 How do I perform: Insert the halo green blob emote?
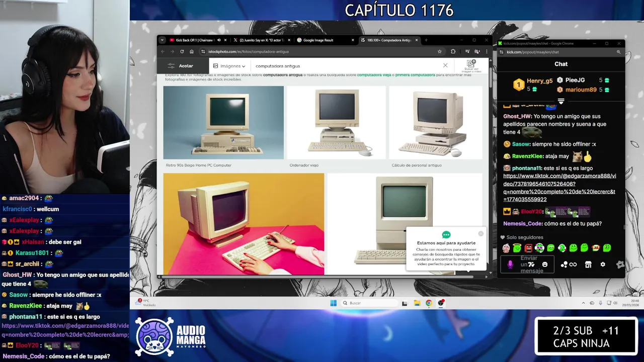tap(517, 248)
